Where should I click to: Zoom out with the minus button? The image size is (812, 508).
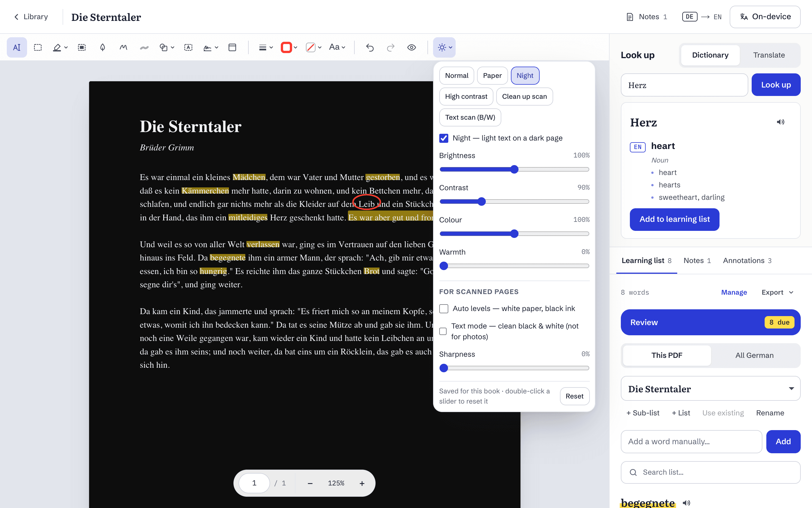(310, 483)
